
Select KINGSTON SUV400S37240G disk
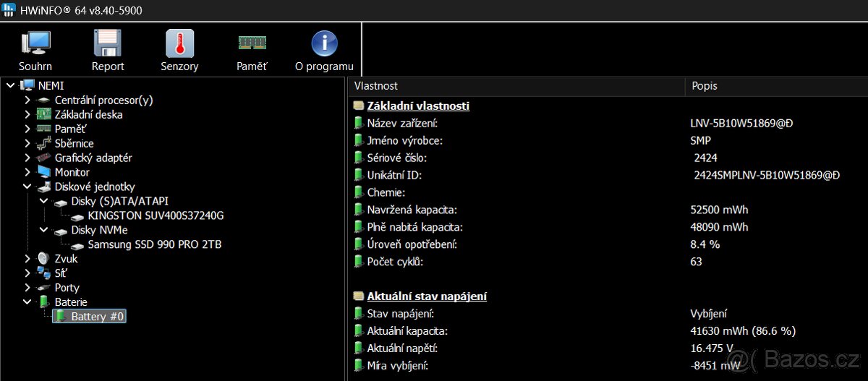(x=156, y=215)
